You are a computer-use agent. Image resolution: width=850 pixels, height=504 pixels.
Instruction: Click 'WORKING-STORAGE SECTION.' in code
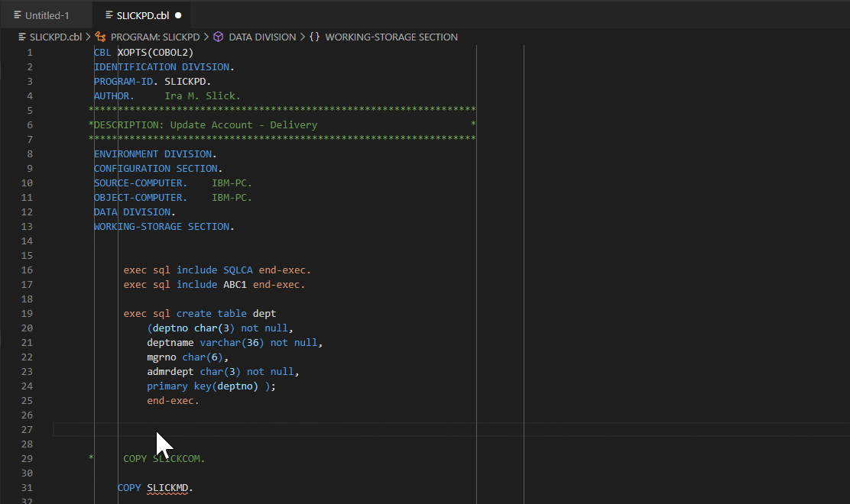[x=164, y=227]
